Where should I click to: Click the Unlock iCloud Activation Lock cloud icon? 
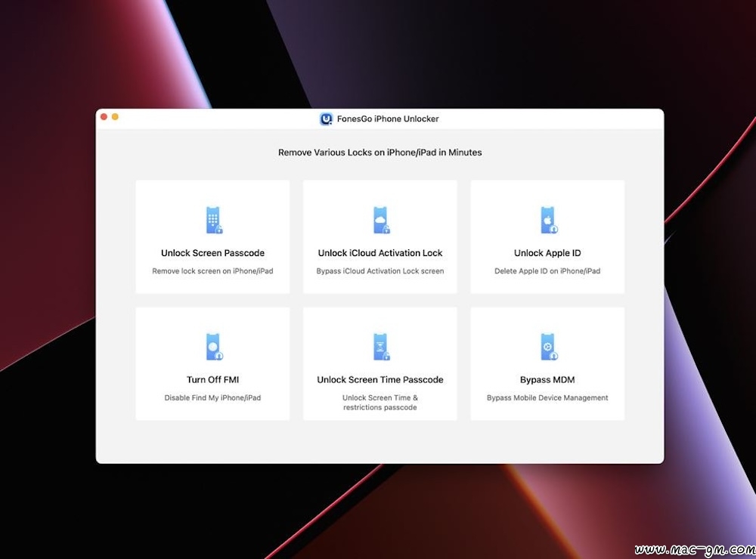(381, 221)
